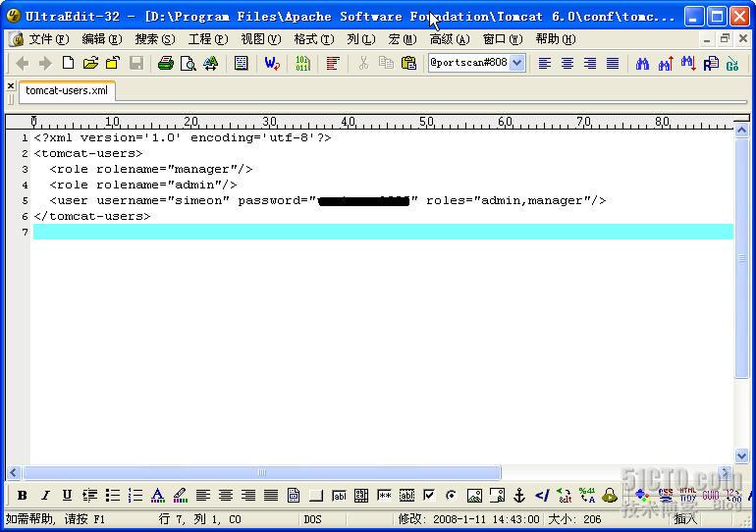Restore the inner document window

[725, 39]
